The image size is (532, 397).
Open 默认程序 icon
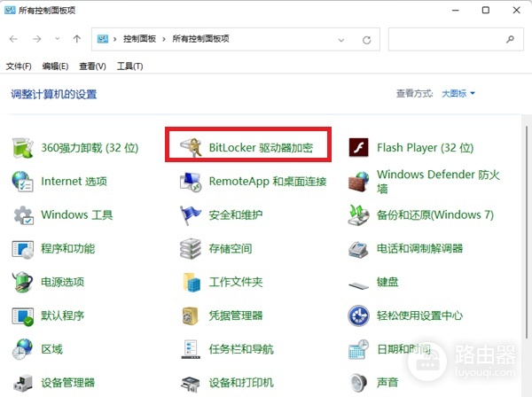[23, 316]
